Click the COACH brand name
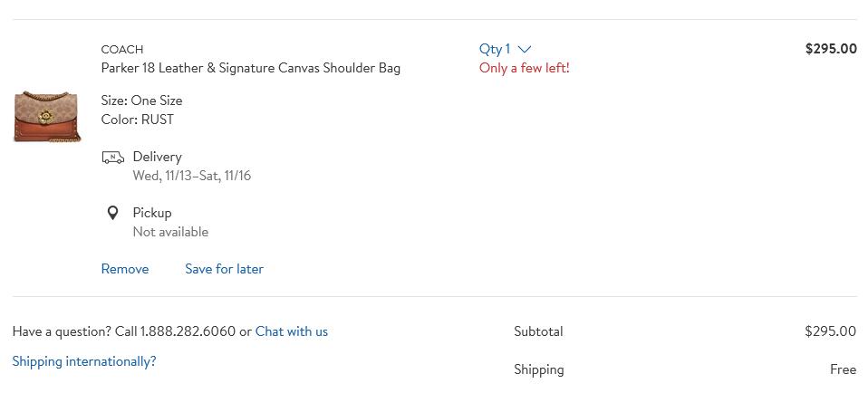 (x=122, y=49)
